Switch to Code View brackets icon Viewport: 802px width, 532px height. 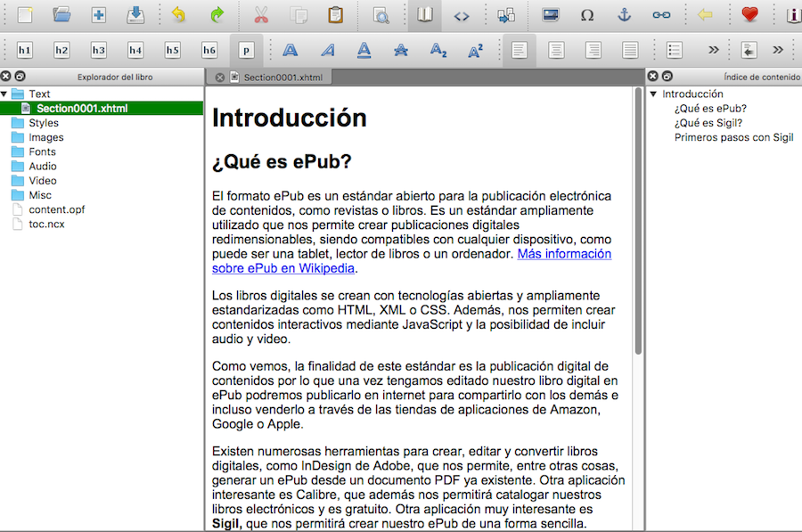tap(462, 16)
